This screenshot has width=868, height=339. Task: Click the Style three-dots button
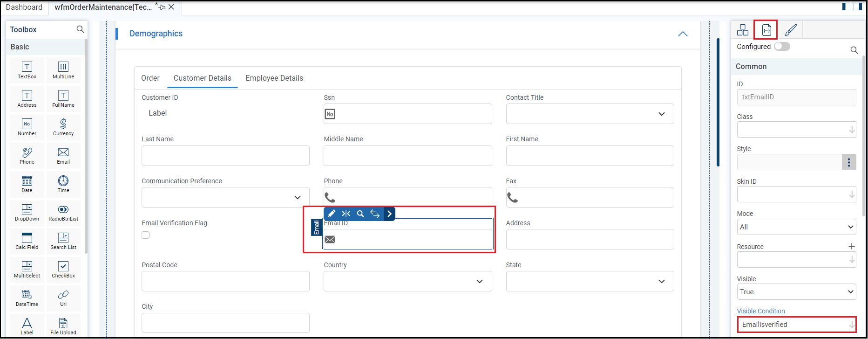tap(848, 162)
